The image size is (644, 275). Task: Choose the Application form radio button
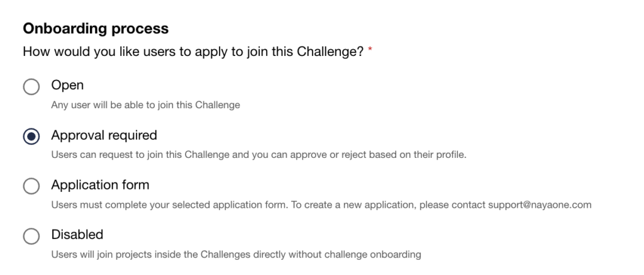tap(31, 186)
